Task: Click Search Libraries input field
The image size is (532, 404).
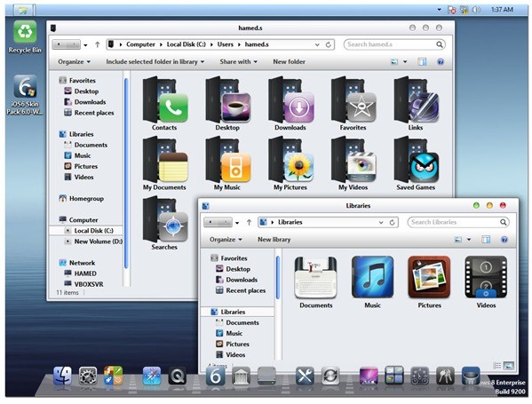Action: pos(458,222)
